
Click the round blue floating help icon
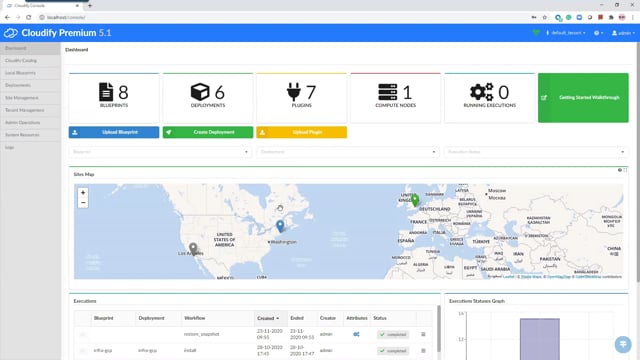[623, 344]
